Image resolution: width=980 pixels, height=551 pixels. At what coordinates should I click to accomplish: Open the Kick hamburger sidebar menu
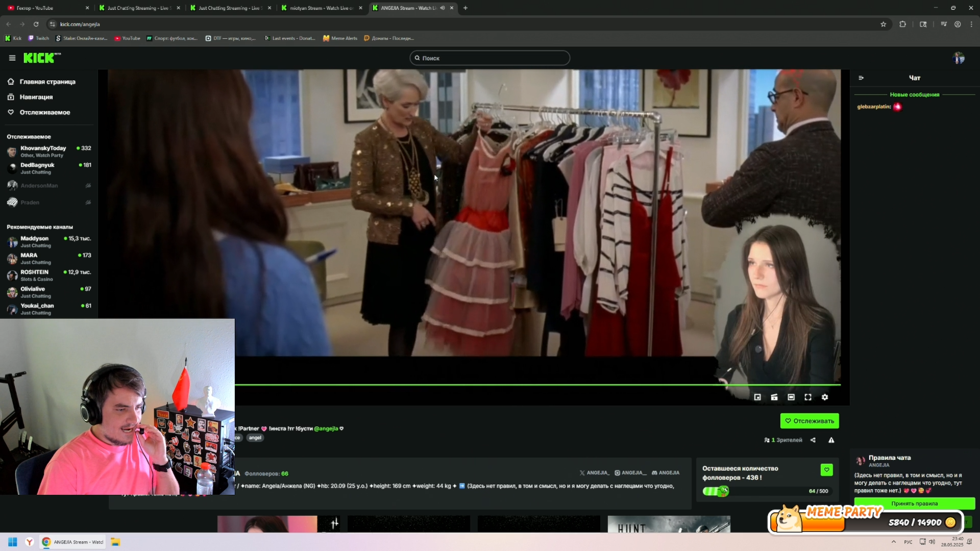tap(12, 58)
